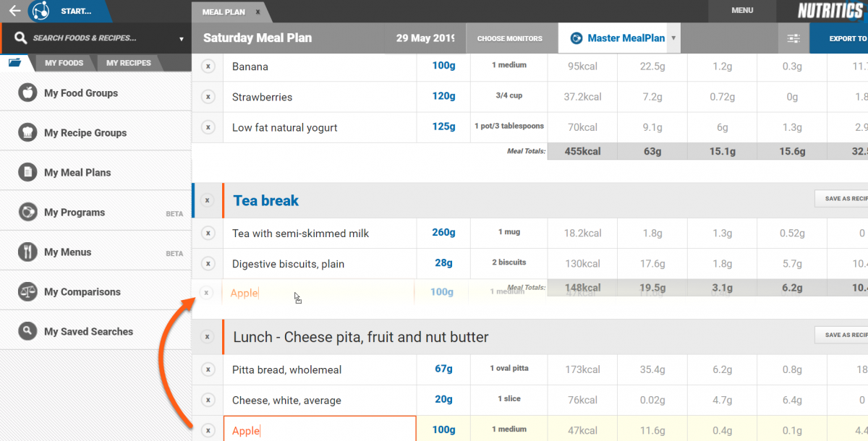
Task: Open the Menu in top bar
Action: coord(742,11)
